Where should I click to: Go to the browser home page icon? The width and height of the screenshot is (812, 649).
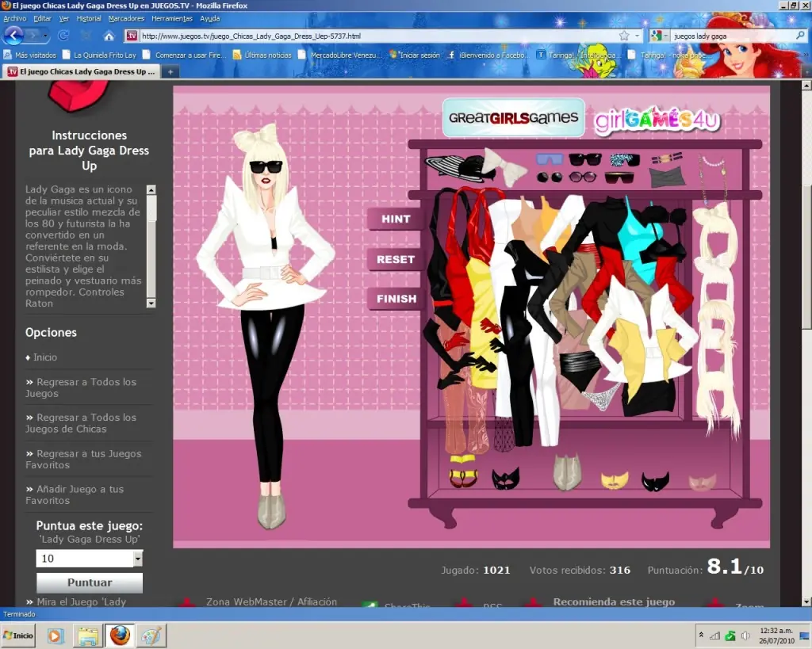(x=109, y=36)
